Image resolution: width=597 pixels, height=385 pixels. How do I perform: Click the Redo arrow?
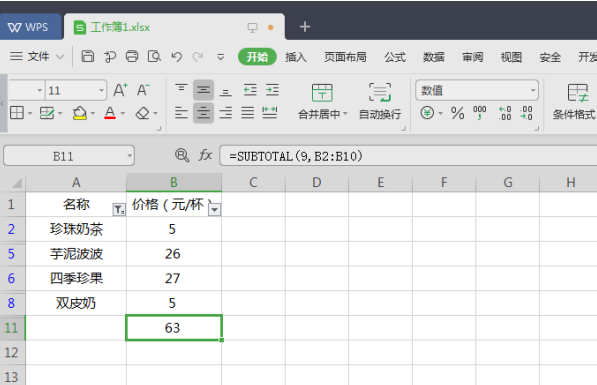pos(198,57)
